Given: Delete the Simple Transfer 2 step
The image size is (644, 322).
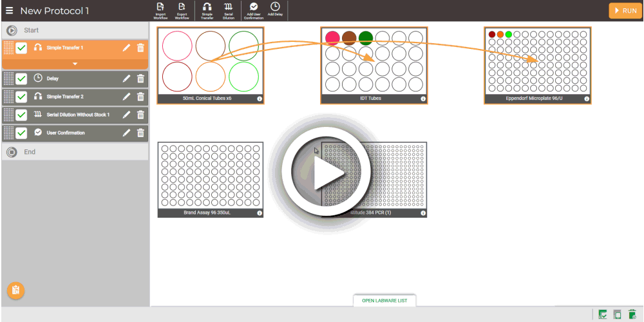Looking at the screenshot, I should coord(140,97).
